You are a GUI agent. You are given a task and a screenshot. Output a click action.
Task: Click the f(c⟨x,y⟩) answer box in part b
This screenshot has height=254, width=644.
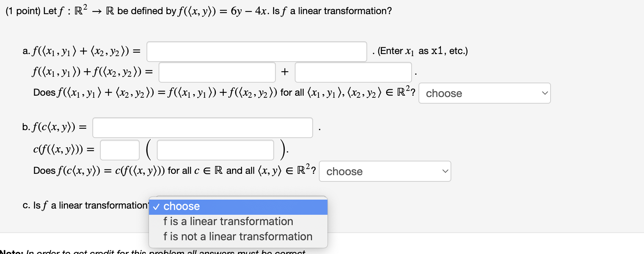coord(202,127)
